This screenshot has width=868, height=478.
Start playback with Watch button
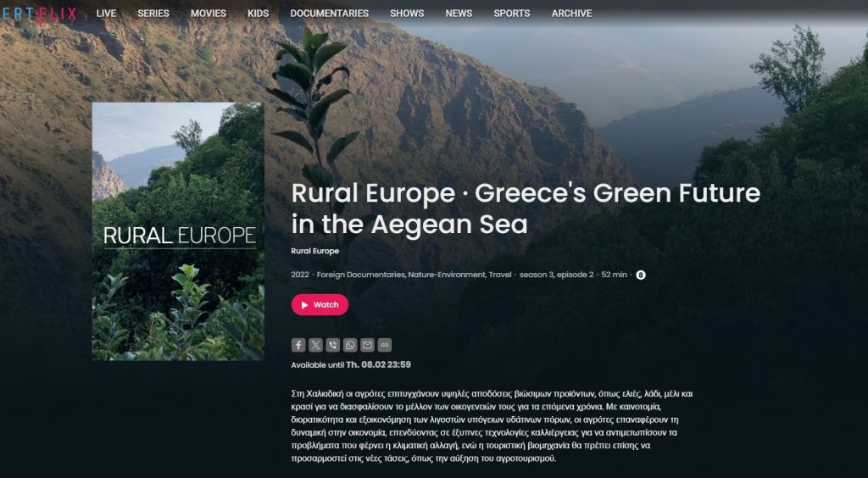[320, 305]
